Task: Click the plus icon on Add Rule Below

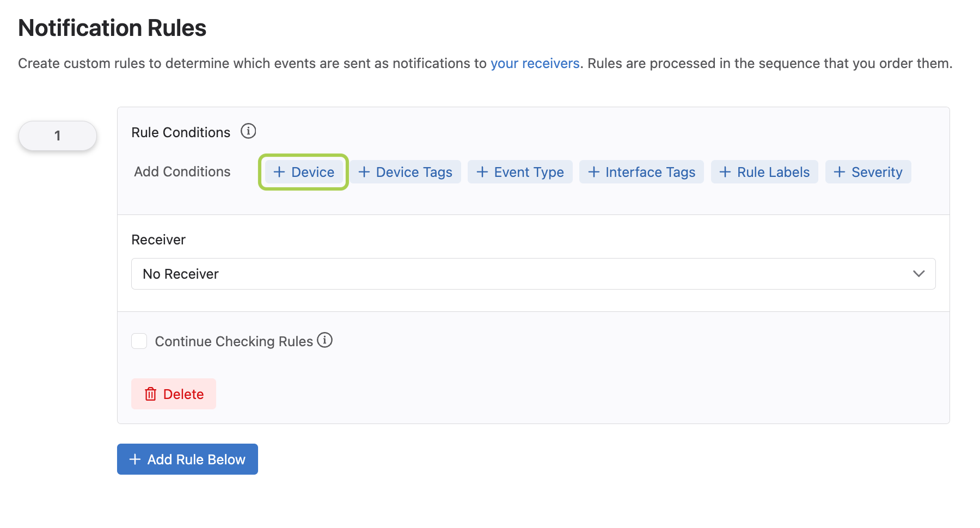Action: tap(134, 459)
